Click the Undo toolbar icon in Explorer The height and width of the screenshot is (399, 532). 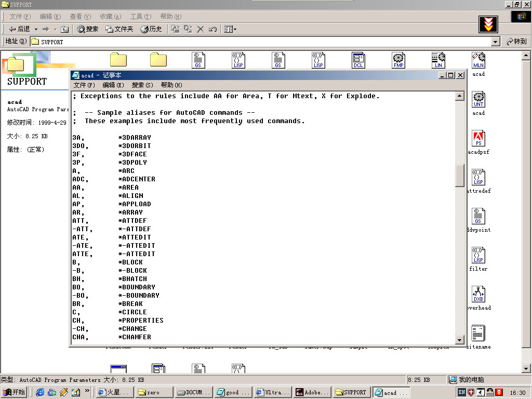pos(212,29)
